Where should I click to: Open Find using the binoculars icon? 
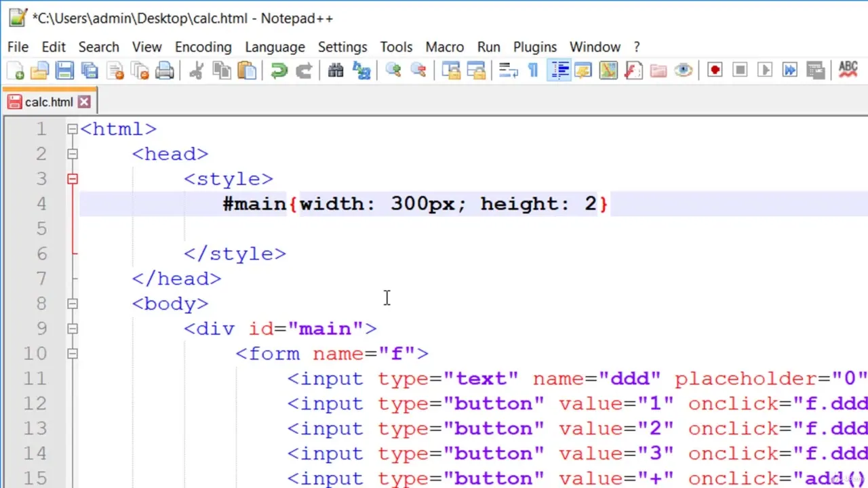[x=336, y=70]
